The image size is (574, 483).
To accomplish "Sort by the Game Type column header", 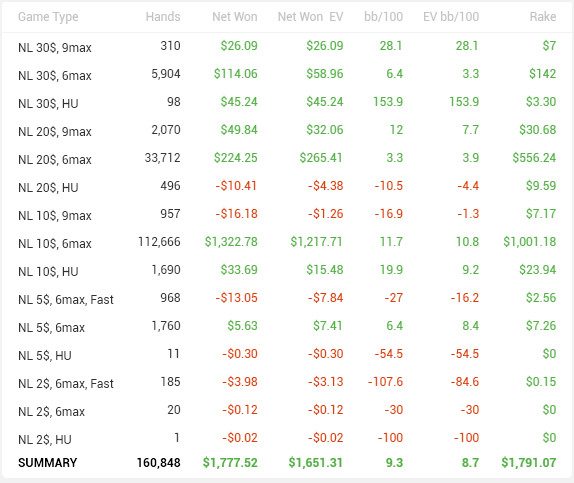I will click(x=48, y=17).
